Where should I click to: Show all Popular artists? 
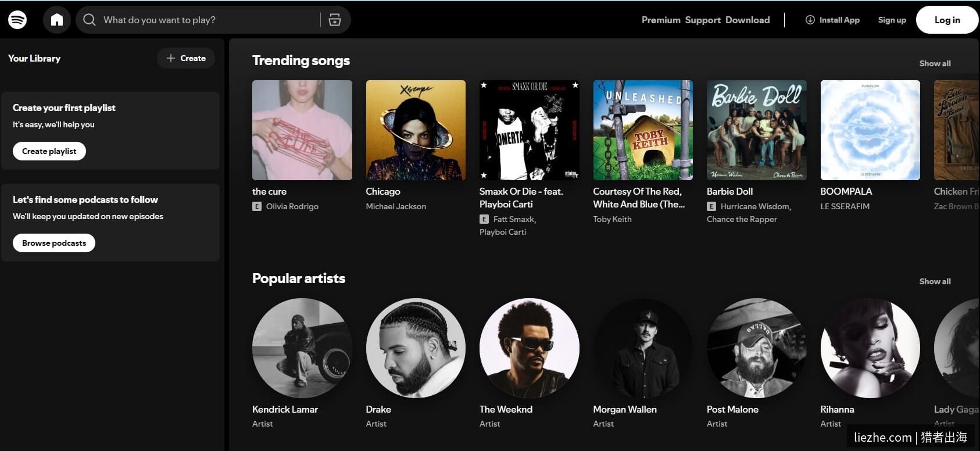[935, 281]
